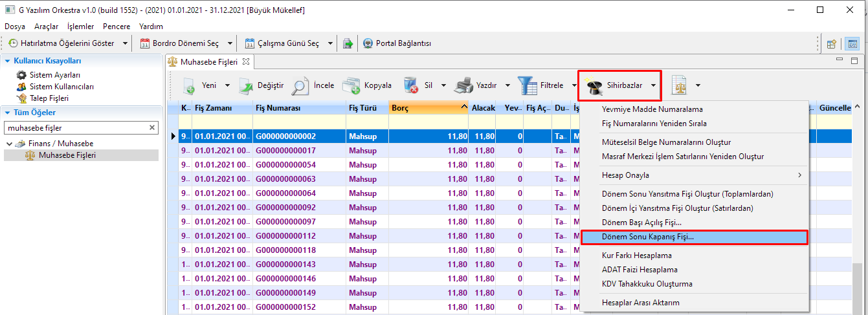Click the Sihirbazlar magic hat icon

[594, 85]
